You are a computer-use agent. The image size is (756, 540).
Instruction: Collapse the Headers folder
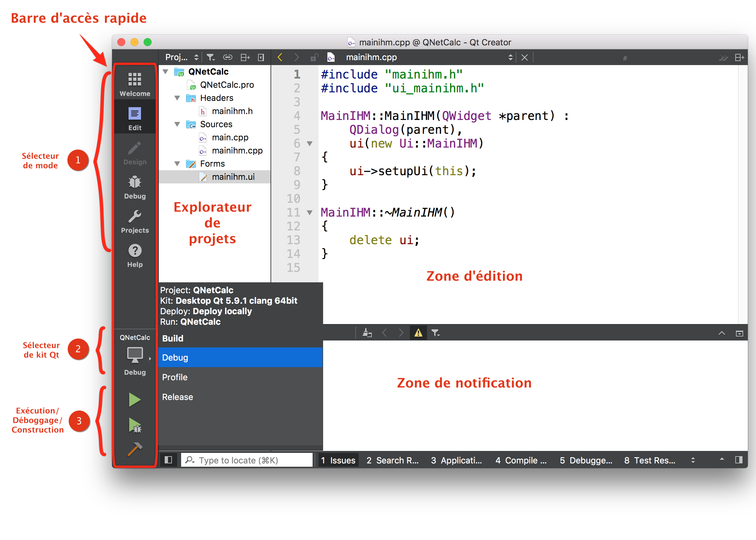click(177, 98)
